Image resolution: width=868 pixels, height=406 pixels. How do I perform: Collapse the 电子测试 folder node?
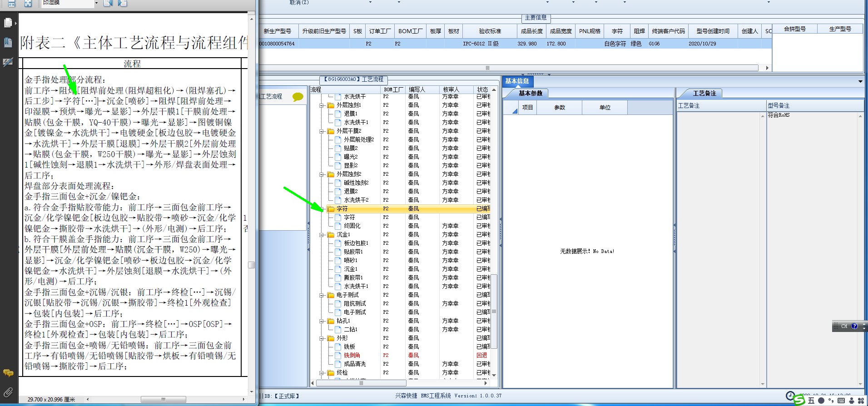(322, 295)
